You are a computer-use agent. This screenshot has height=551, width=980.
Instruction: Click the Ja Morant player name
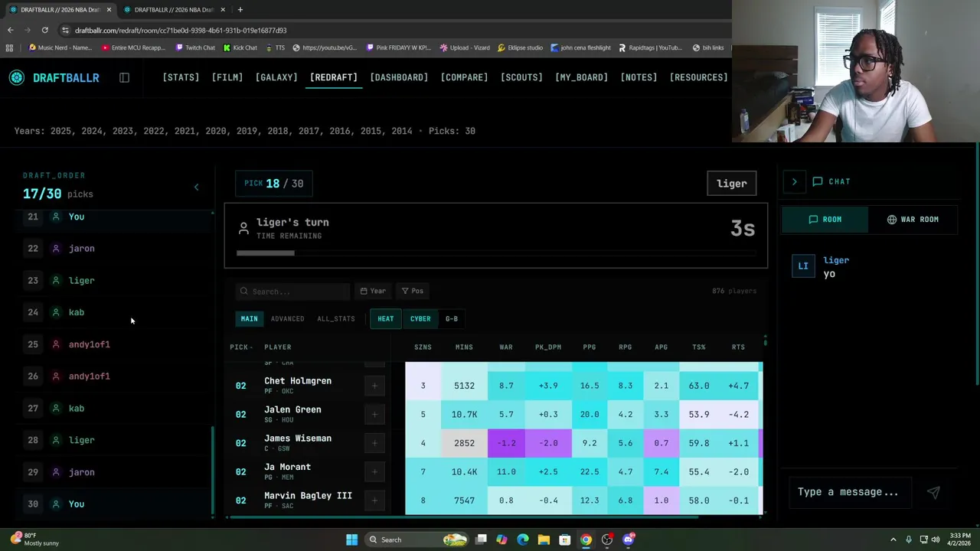pos(287,467)
